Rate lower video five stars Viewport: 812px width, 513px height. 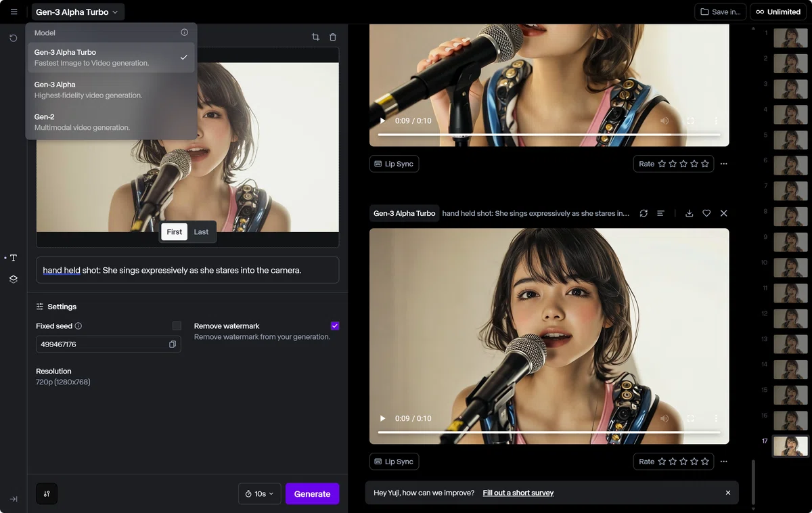705,462
